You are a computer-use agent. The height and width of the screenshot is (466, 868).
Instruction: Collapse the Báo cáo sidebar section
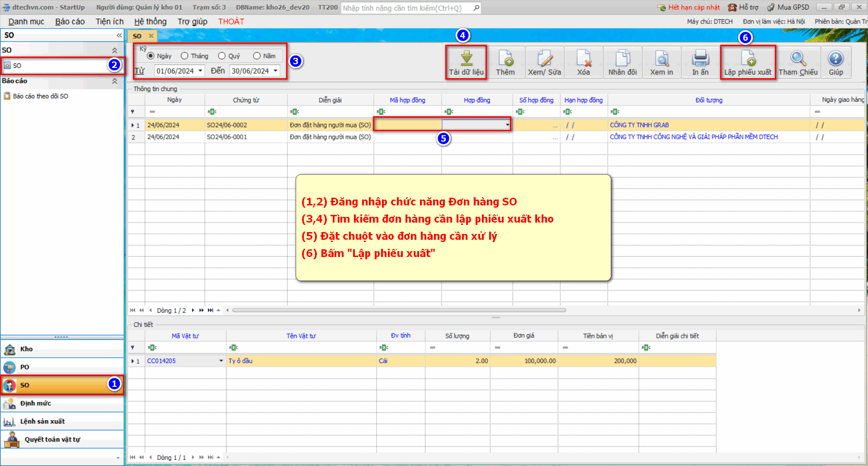(x=114, y=81)
